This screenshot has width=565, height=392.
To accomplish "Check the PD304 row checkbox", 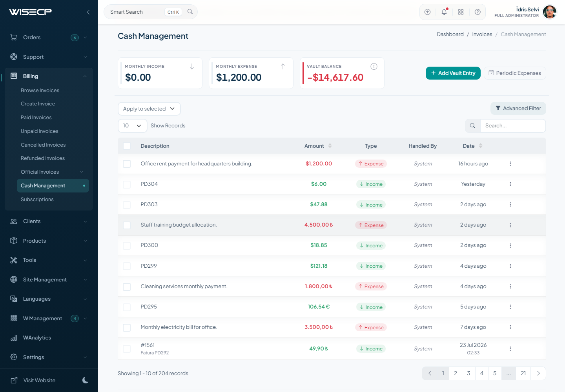I will (127, 184).
